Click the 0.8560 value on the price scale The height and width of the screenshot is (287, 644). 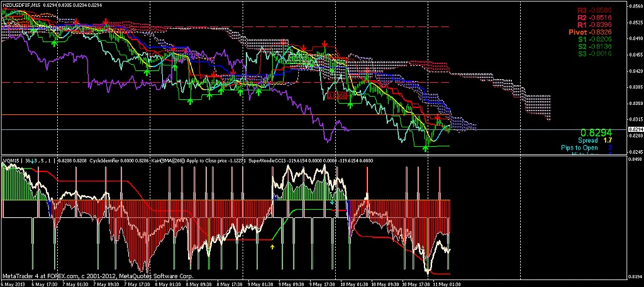(635, 6)
